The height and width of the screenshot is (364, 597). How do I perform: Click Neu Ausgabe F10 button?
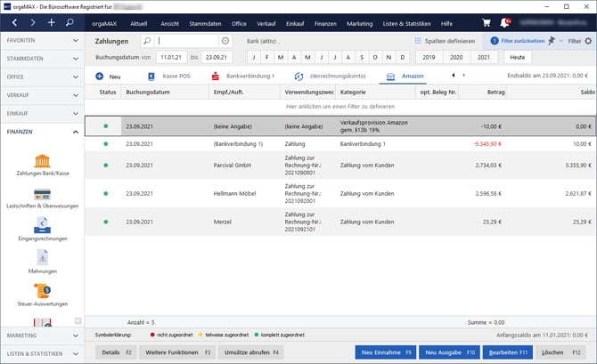coord(450,352)
